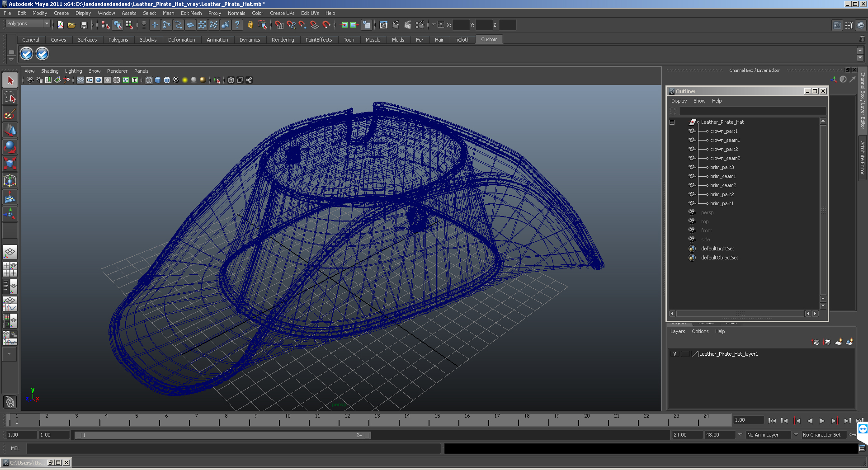Click the Select by hierarchy mode icon
The image size is (868, 470).
105,25
